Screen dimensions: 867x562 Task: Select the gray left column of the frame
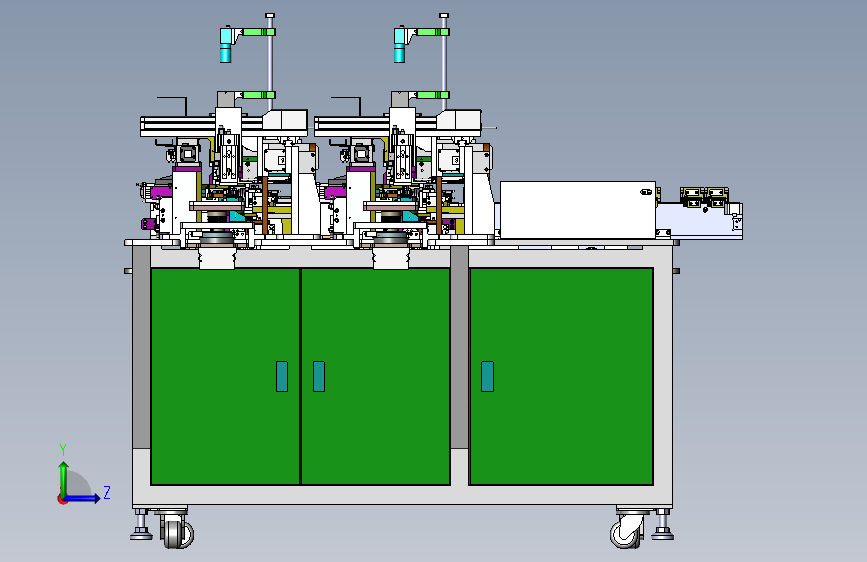(142, 347)
